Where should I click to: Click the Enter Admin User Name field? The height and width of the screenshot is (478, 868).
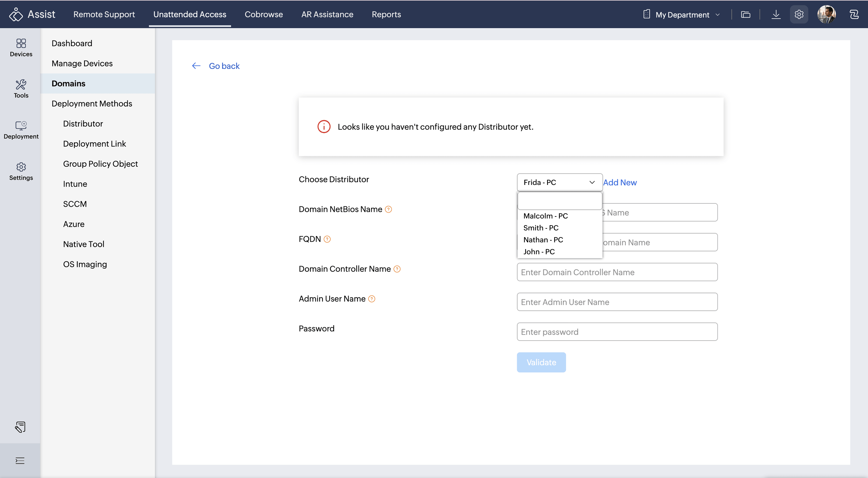617,302
